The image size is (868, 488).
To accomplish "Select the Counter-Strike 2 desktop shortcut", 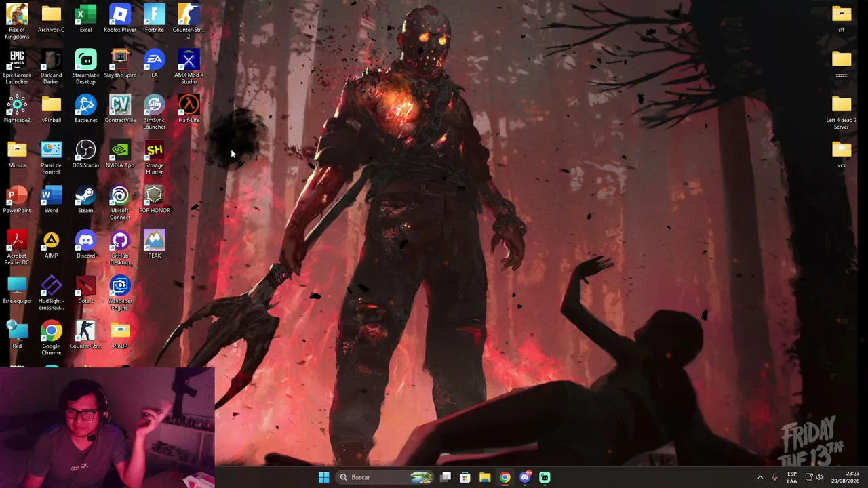I will point(189,22).
